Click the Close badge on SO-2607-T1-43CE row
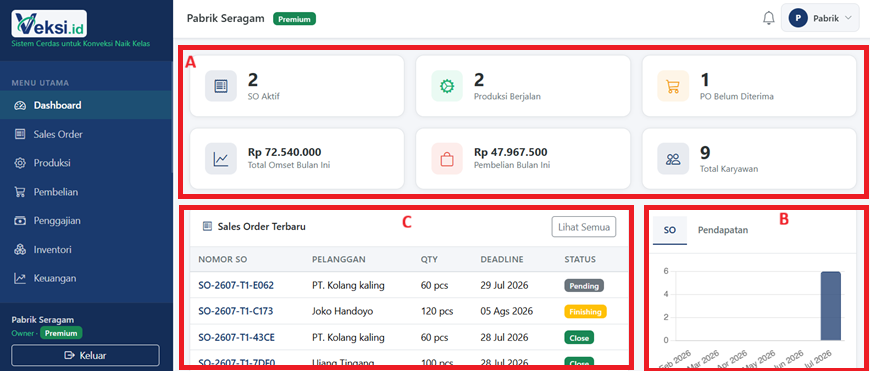Viewport: 870px width, 371px height. pyautogui.click(x=579, y=337)
